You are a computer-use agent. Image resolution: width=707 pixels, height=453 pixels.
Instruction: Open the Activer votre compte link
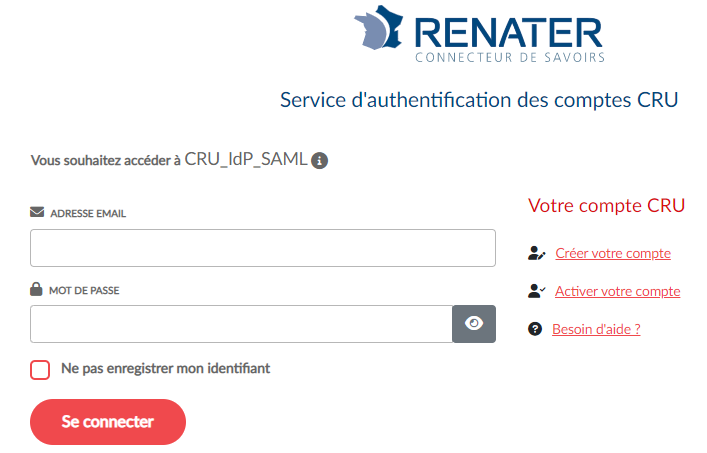tap(617, 291)
